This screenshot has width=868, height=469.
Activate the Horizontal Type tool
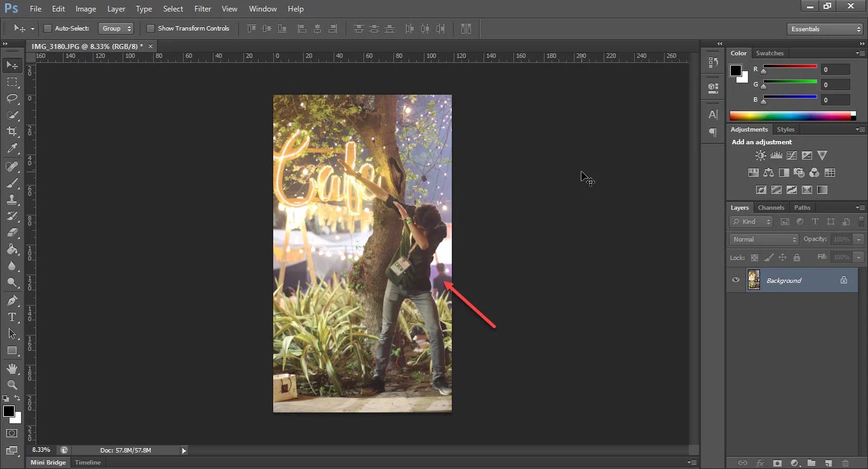13,317
